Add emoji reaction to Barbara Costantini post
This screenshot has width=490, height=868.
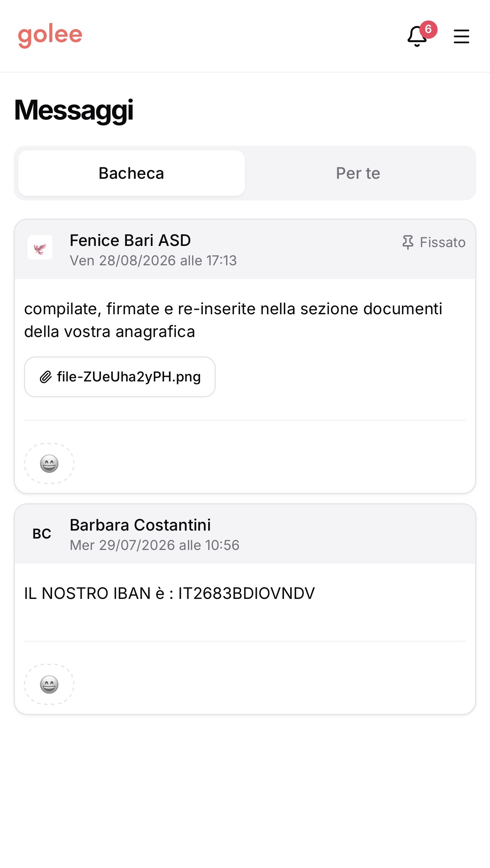(49, 684)
